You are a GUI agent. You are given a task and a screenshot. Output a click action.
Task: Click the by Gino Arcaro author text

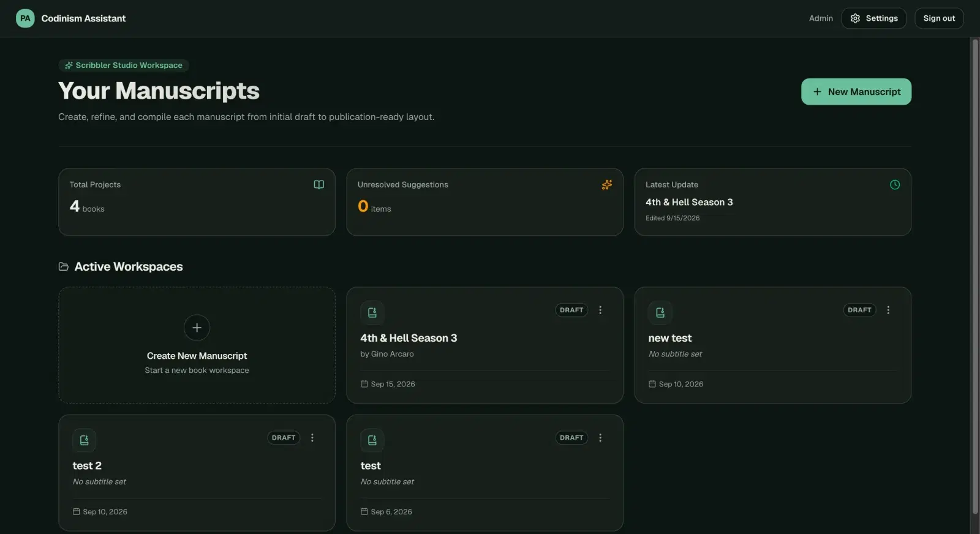pyautogui.click(x=387, y=354)
